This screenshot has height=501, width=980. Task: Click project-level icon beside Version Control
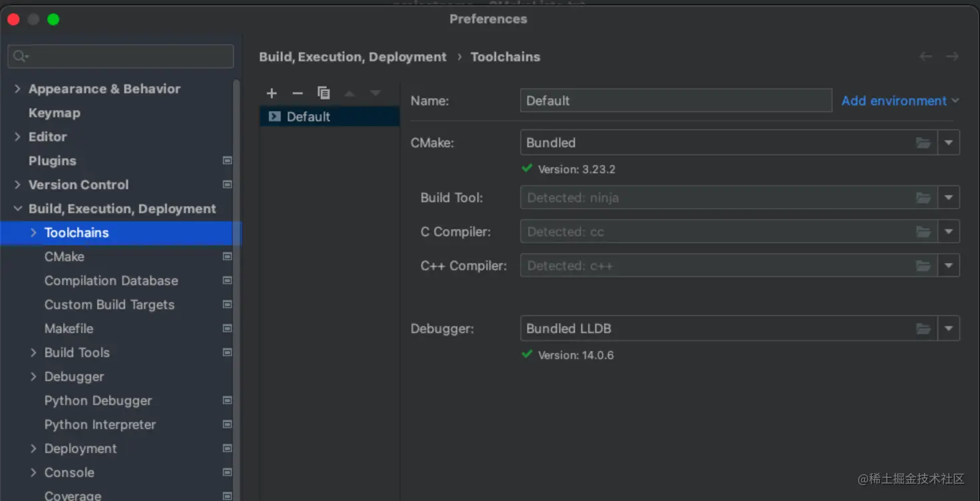click(227, 185)
